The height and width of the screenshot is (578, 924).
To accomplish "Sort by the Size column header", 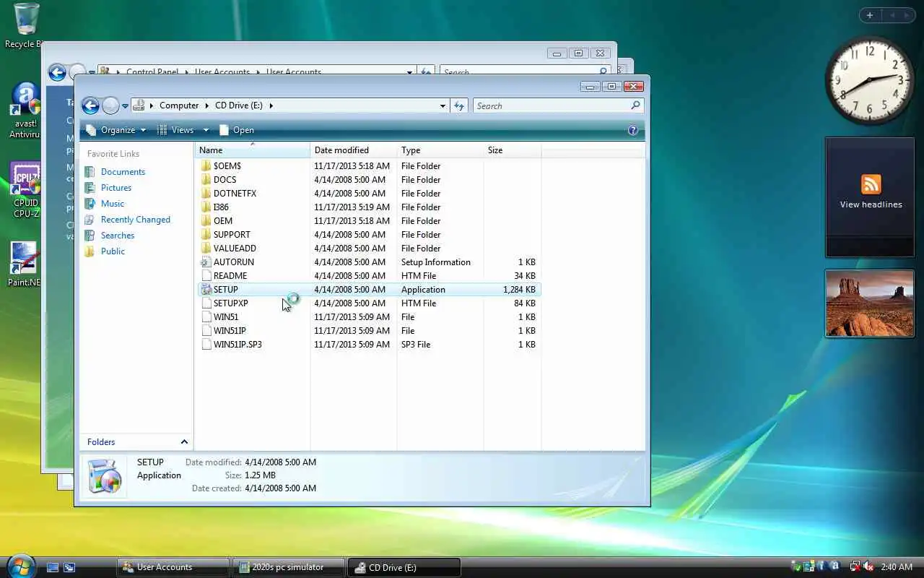I will (x=513, y=150).
